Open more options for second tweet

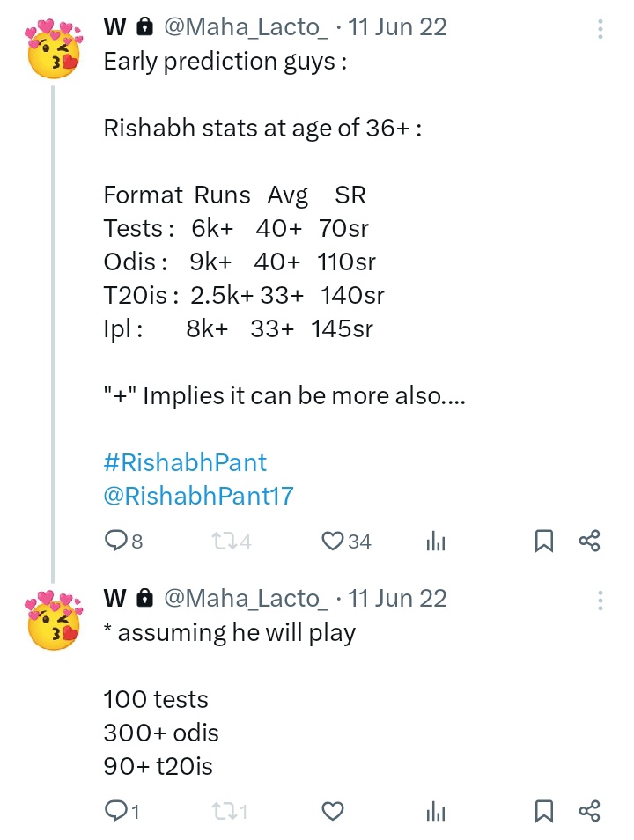[x=601, y=601]
